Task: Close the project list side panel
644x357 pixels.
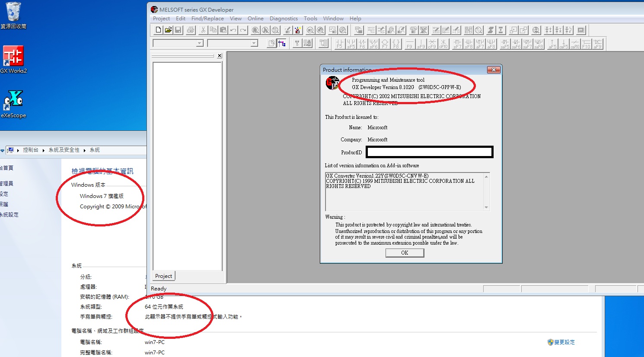Action: (x=220, y=56)
